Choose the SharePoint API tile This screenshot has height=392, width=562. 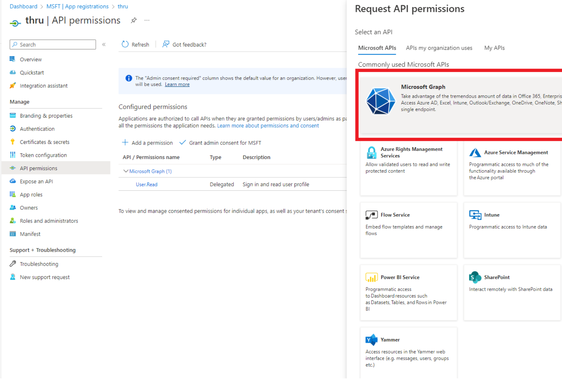512,292
